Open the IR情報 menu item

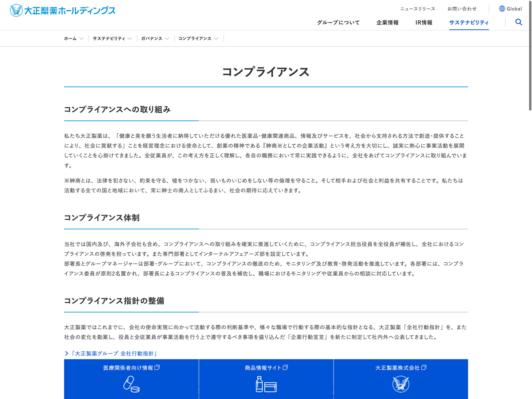coord(424,23)
